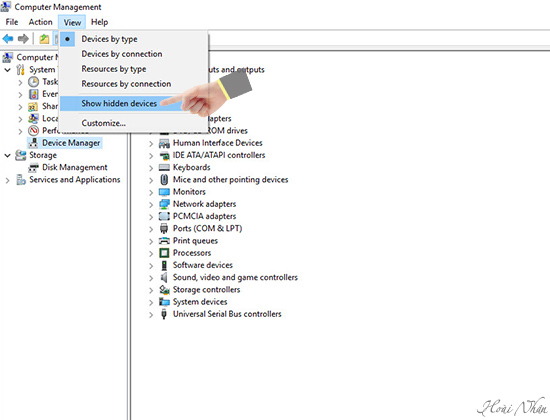Image resolution: width=550 pixels, height=420 pixels.
Task: Select the Ports (COM & LPT) label
Action: pyautogui.click(x=207, y=228)
